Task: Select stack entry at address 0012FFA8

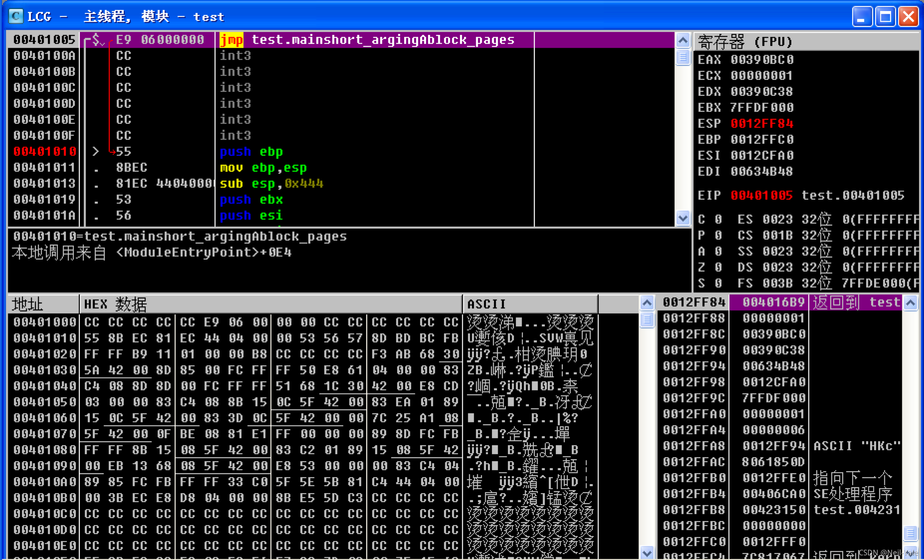Action: click(x=694, y=446)
